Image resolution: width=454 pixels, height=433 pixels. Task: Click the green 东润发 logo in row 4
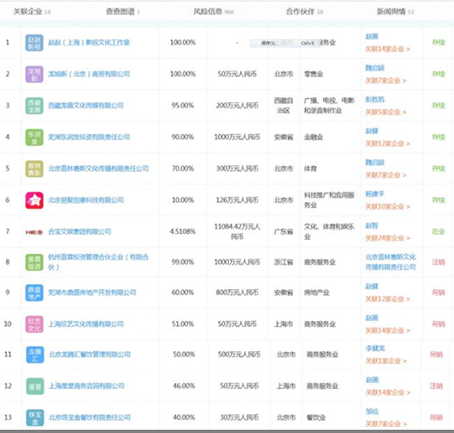pyautogui.click(x=34, y=137)
